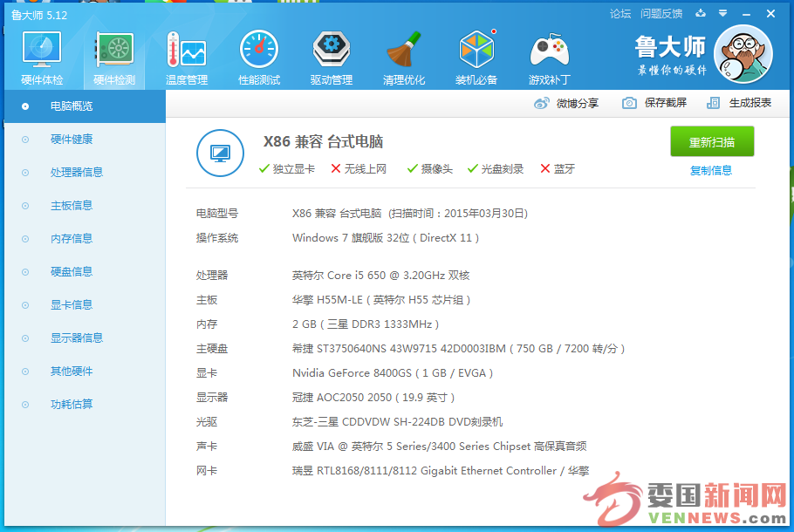Open the 问题反馈 feedback link

[x=661, y=14]
